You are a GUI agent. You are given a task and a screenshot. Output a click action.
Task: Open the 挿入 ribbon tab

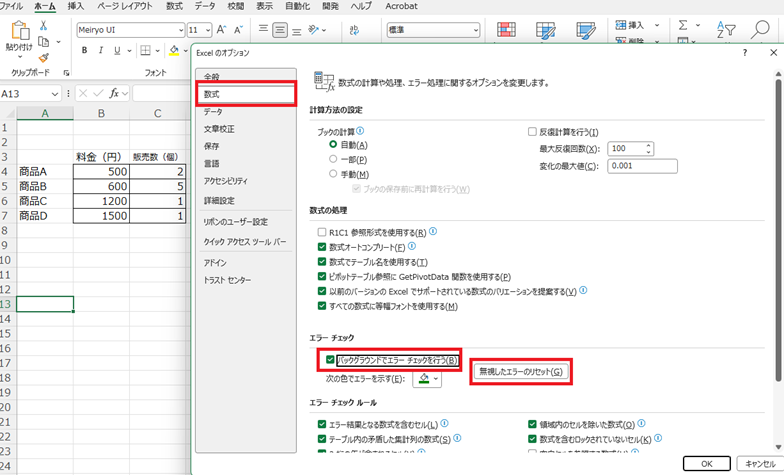pyautogui.click(x=76, y=6)
